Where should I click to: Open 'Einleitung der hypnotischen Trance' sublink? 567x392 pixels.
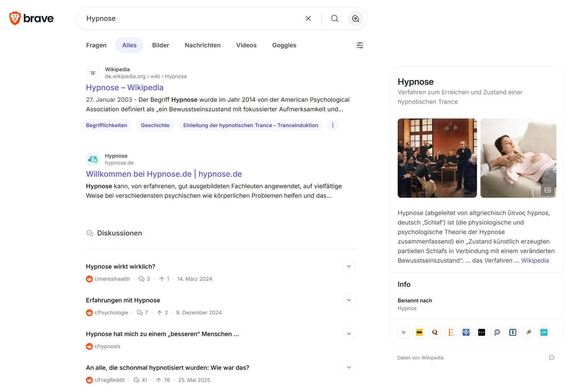pos(251,125)
